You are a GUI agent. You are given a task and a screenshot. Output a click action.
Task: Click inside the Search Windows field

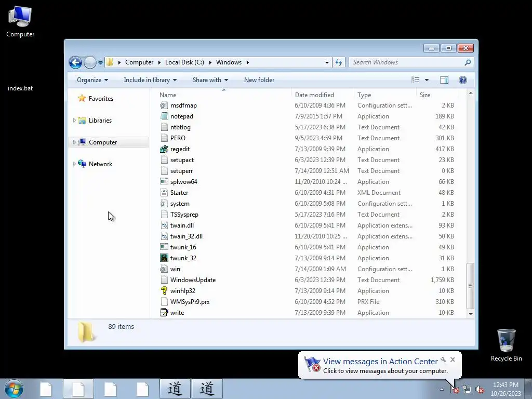pos(406,62)
